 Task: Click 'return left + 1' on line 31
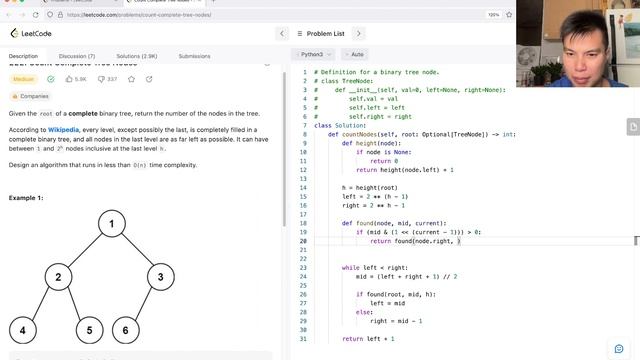pyautogui.click(x=368, y=339)
